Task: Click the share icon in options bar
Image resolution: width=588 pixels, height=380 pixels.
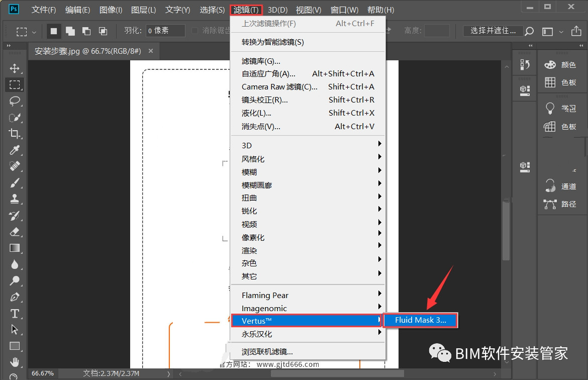Action: pyautogui.click(x=576, y=31)
